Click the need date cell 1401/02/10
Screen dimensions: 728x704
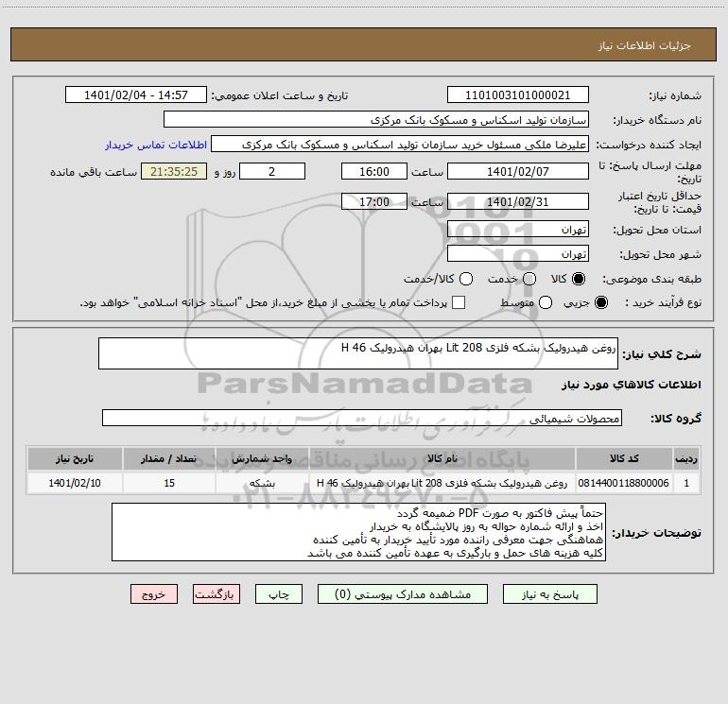75,483
